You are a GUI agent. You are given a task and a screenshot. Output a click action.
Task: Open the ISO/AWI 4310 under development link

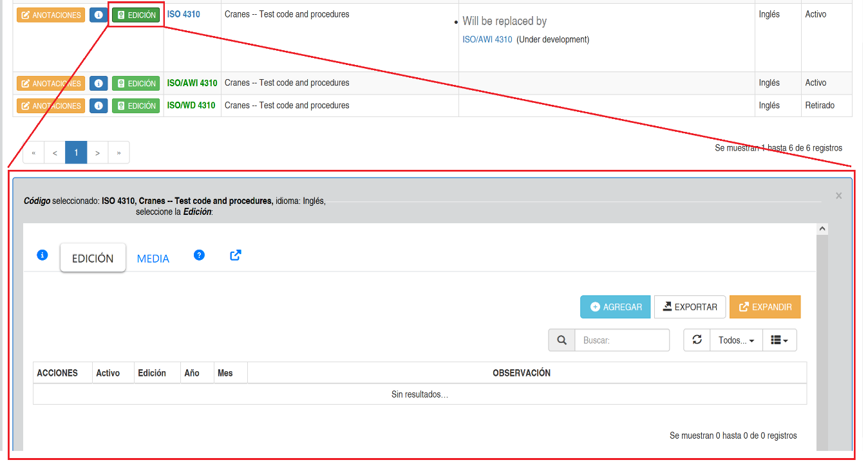[487, 40]
